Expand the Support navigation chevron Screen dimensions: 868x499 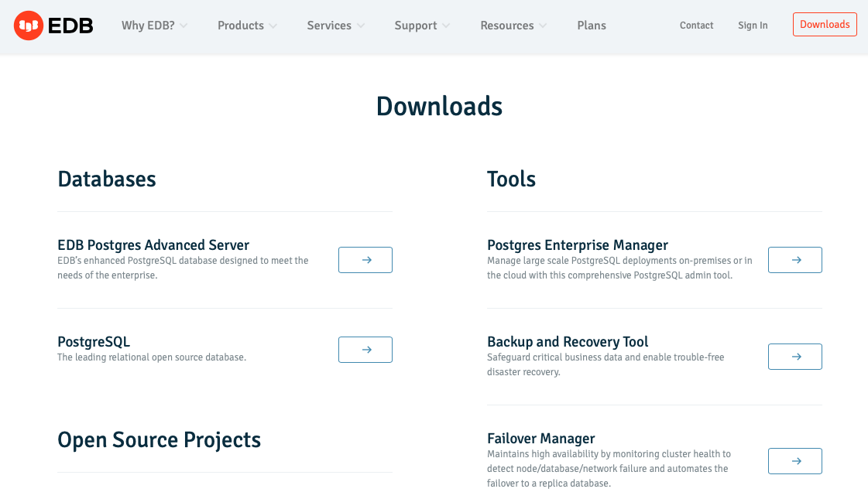[x=447, y=26]
